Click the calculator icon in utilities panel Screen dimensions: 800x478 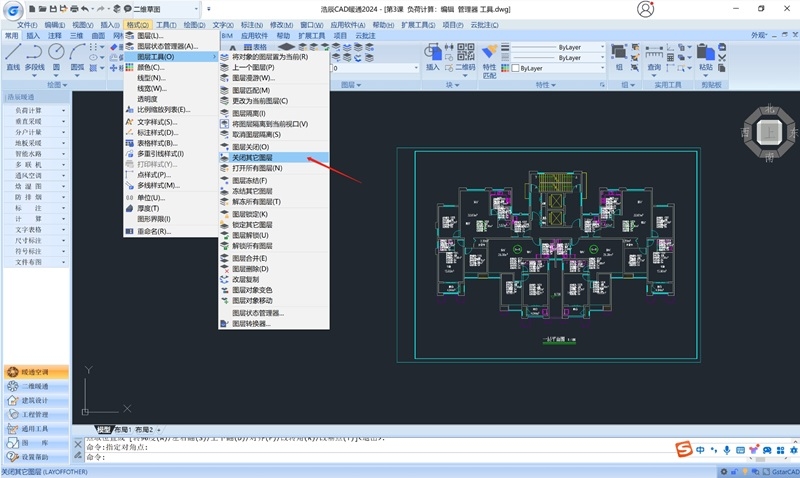click(670, 57)
